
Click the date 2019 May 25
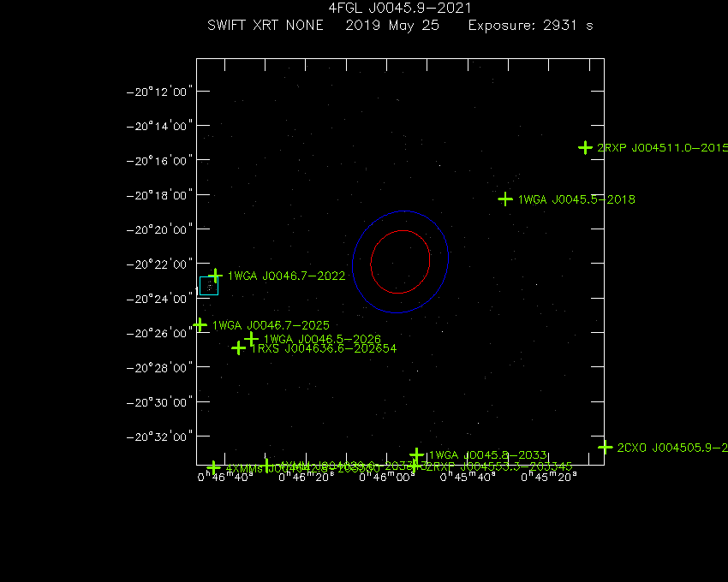392,26
